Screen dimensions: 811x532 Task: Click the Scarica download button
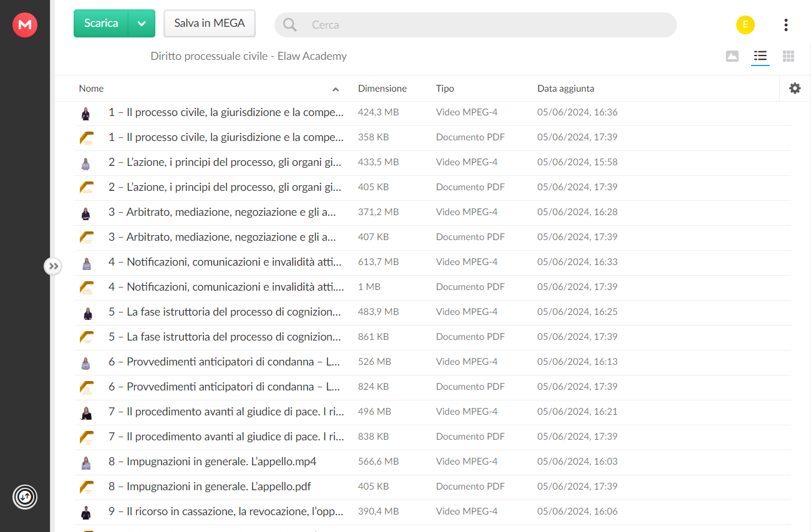(x=101, y=24)
